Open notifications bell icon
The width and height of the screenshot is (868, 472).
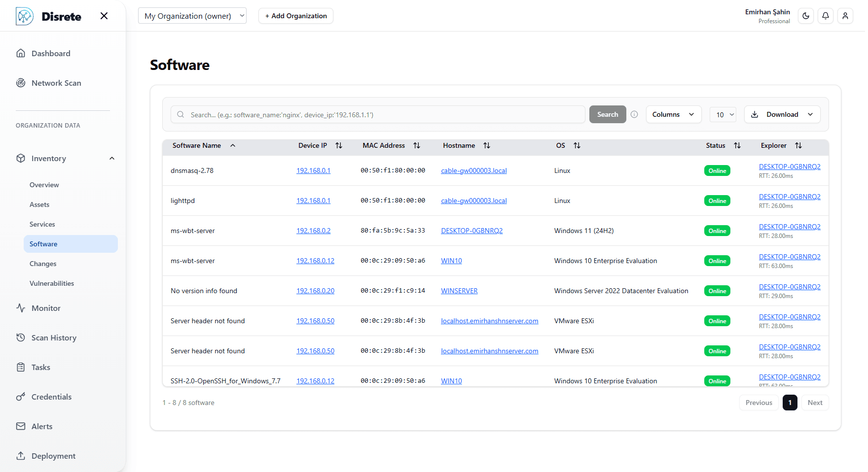(826, 16)
